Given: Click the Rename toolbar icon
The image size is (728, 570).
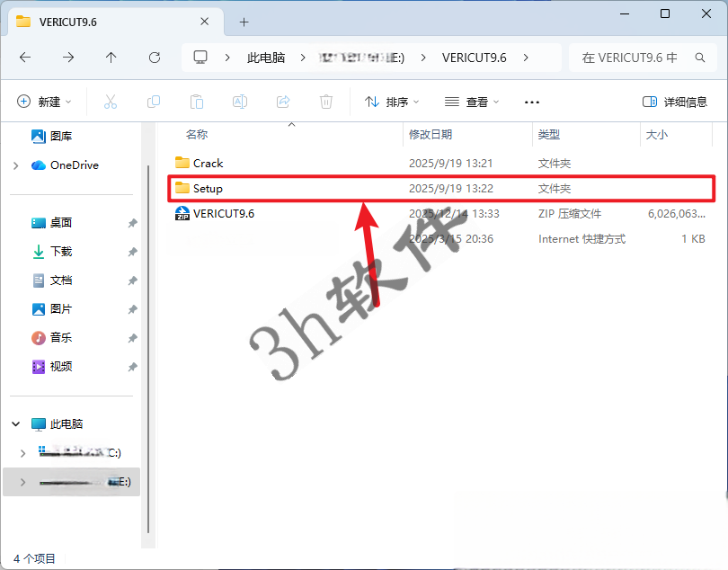Looking at the screenshot, I should pyautogui.click(x=240, y=102).
